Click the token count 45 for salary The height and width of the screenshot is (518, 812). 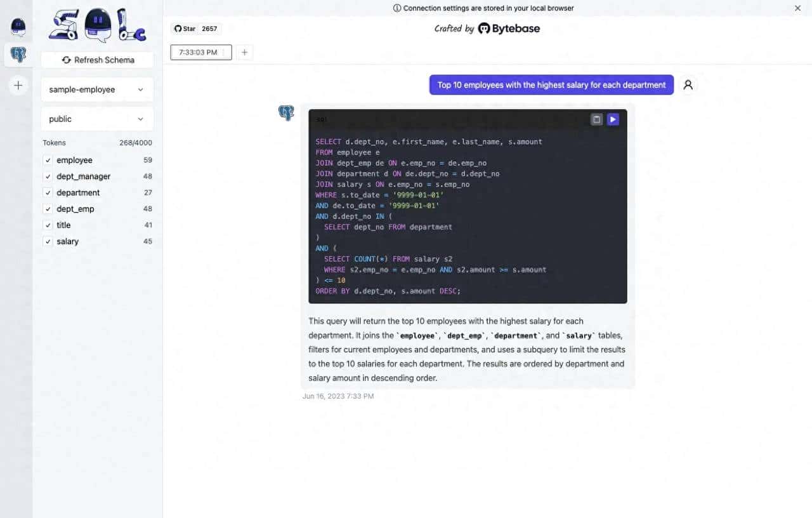(x=148, y=242)
